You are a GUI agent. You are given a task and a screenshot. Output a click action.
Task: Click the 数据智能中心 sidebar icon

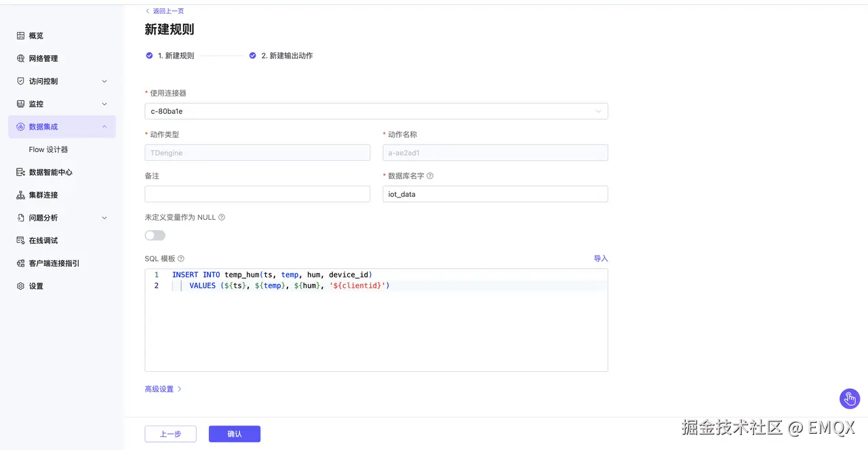[x=20, y=172]
